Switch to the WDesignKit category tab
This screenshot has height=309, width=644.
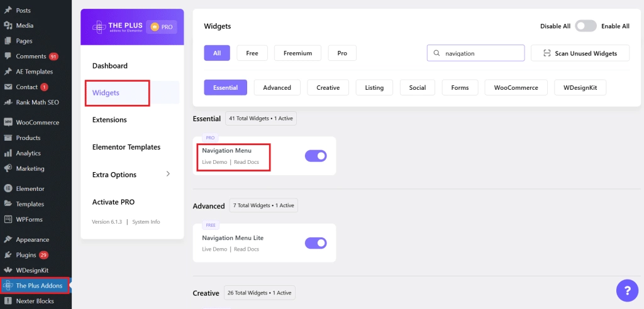[x=580, y=87]
